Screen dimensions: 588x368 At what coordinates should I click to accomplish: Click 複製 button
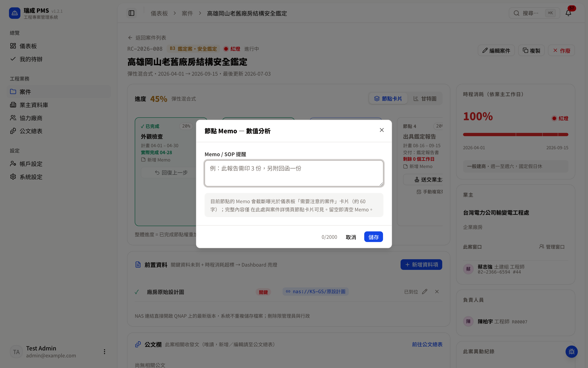(x=531, y=50)
